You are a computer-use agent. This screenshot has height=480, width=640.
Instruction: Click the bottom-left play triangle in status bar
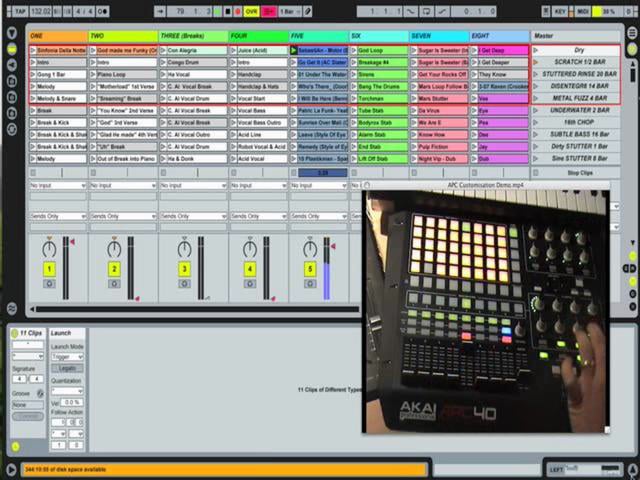[x=11, y=470]
